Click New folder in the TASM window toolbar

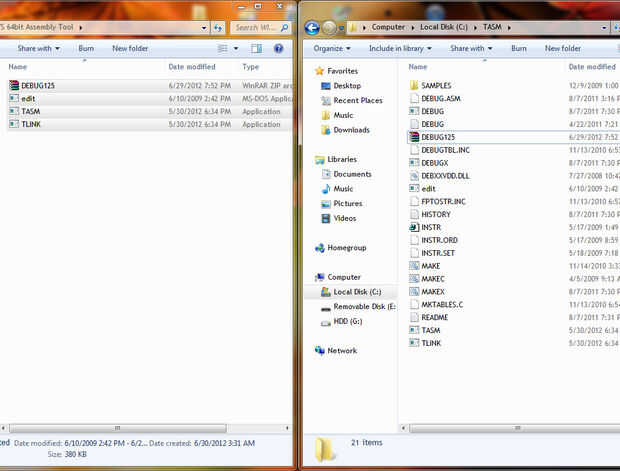tap(563, 49)
